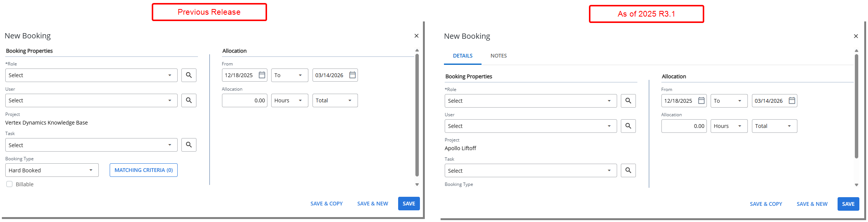Open Hours unit dropdown in left dialog
Image resolution: width=868 pixels, height=222 pixels.
(x=289, y=100)
